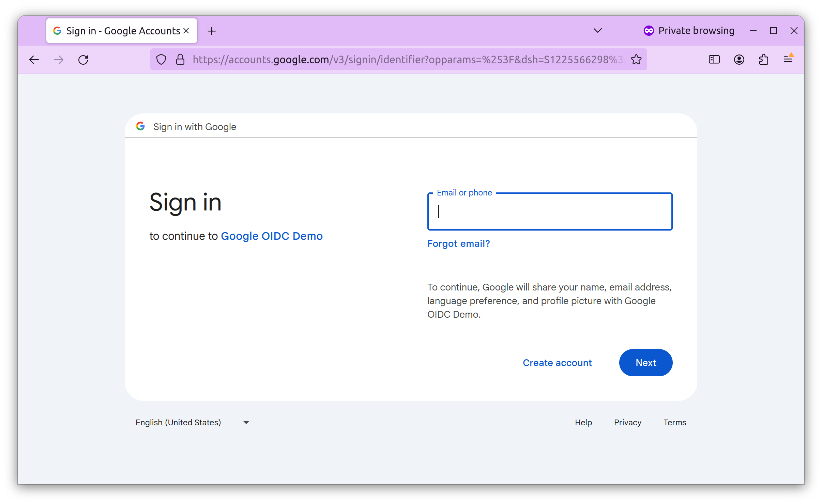
Task: Open the Firefox account icon
Action: [739, 60]
